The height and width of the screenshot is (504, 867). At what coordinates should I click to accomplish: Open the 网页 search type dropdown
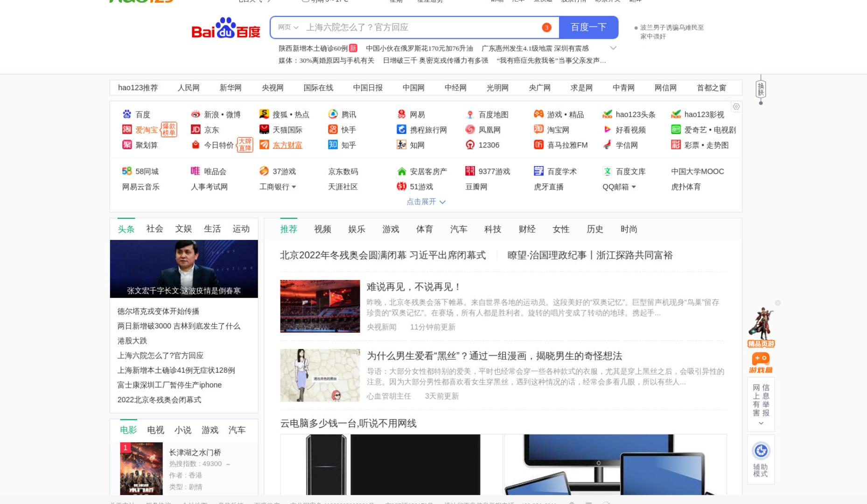288,28
